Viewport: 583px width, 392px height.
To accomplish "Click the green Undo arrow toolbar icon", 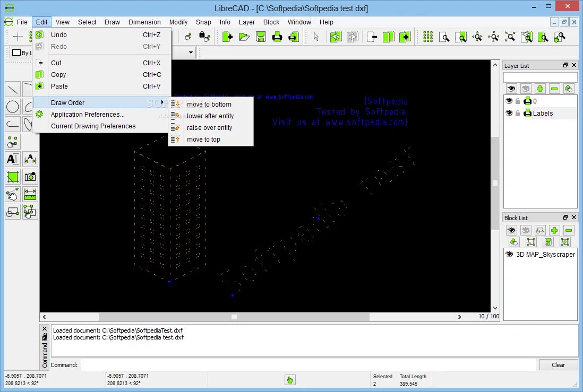I will coord(336,37).
